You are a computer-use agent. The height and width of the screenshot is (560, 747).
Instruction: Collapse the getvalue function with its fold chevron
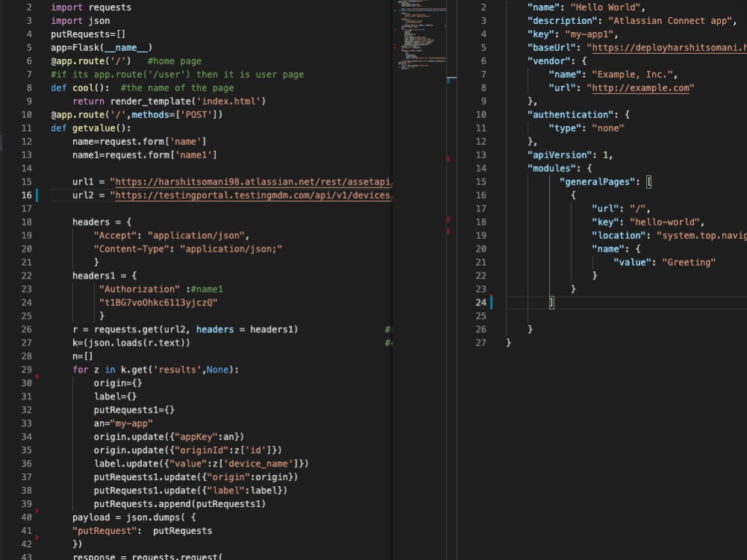coord(41,128)
